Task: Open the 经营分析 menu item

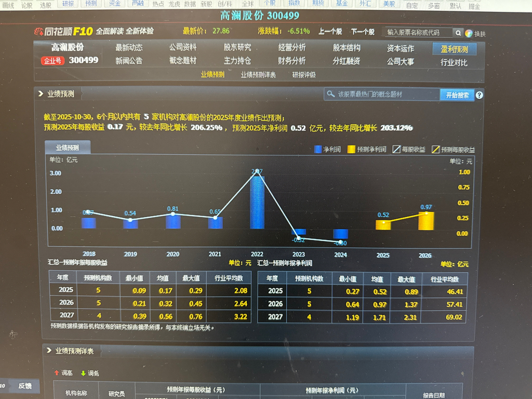Action: click(x=292, y=47)
